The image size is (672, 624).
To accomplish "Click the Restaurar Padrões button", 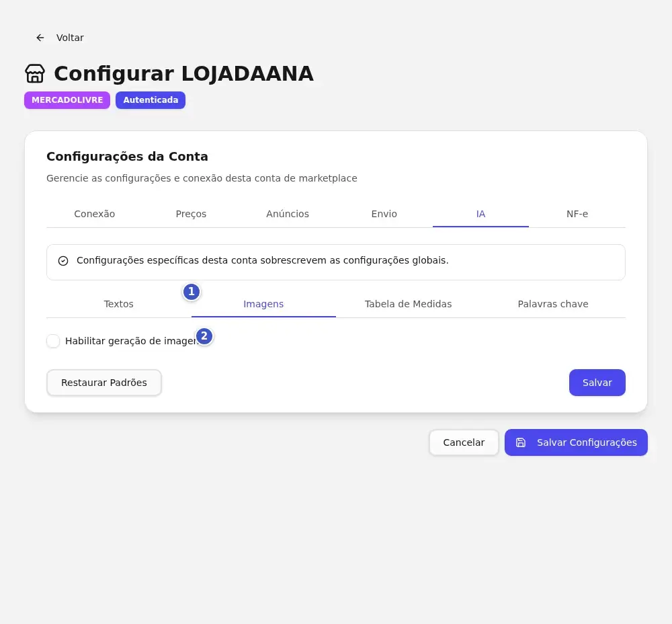I will click(104, 383).
